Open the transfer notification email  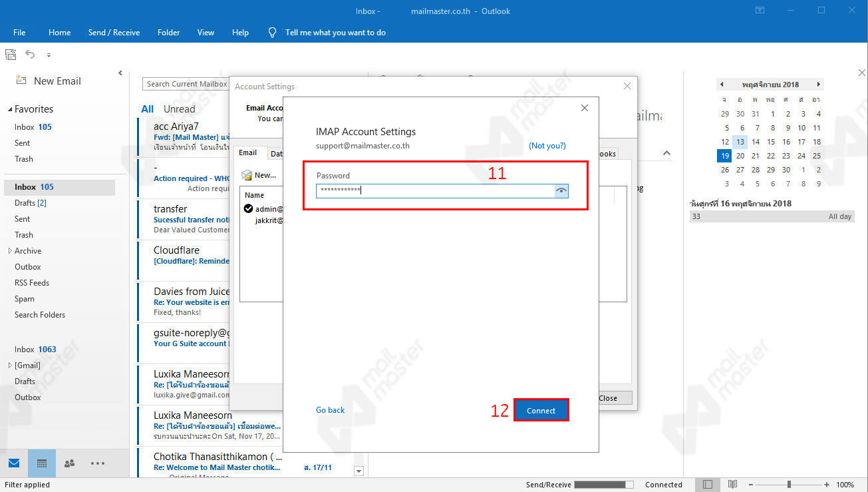click(184, 219)
